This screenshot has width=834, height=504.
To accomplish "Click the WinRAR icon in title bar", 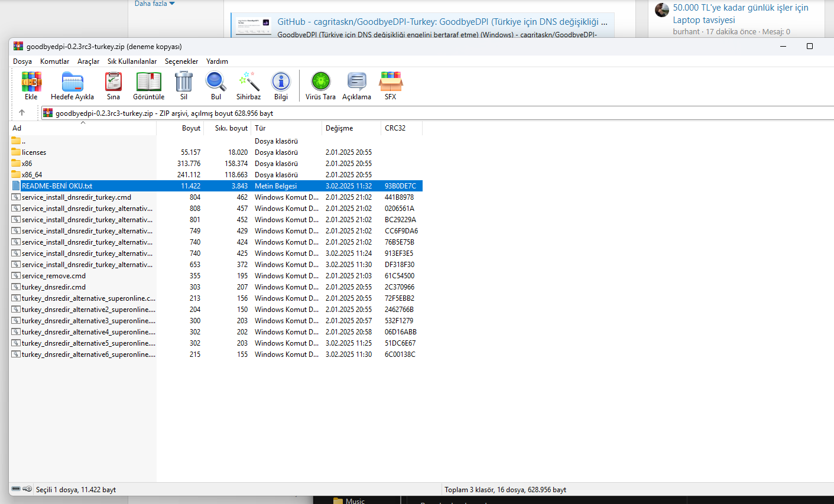I will click(18, 46).
